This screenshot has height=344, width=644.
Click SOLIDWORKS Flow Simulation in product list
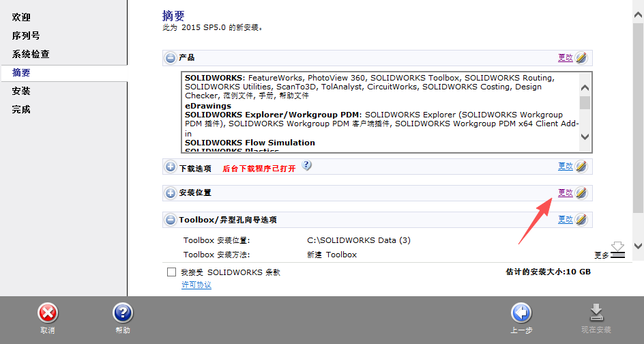click(250, 143)
